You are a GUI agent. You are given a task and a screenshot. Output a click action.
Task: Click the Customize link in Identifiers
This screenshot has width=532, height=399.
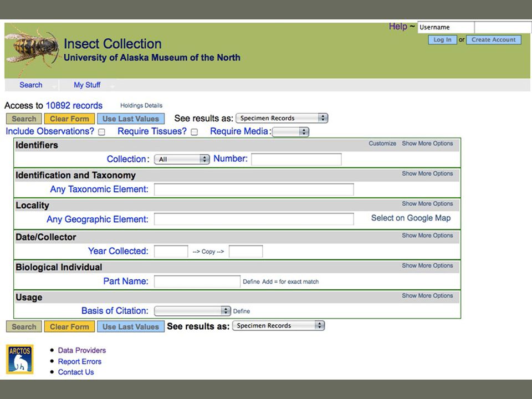coord(382,144)
